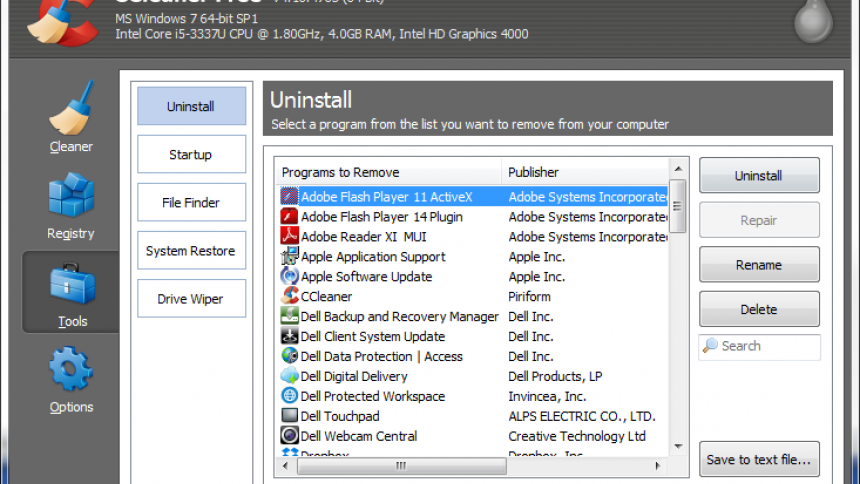Image resolution: width=860 pixels, height=484 pixels.
Task: Click the horizontal scrollbar left arrow
Action: coord(285,466)
